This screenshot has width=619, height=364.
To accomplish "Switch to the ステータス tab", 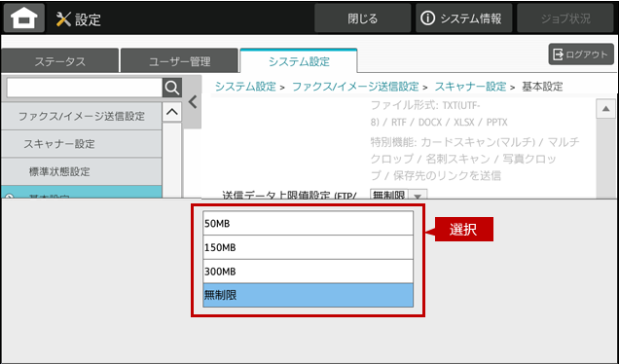I will click(59, 61).
